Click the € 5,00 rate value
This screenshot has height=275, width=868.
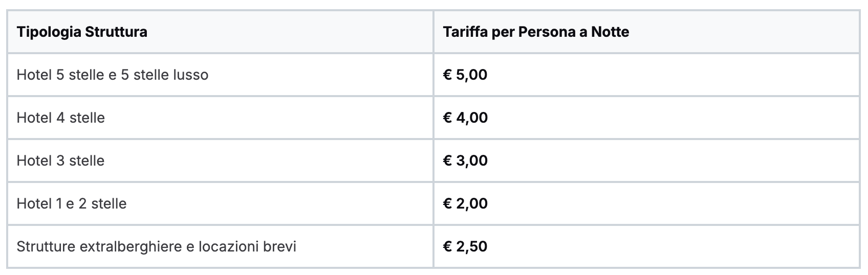pyautogui.click(x=465, y=75)
